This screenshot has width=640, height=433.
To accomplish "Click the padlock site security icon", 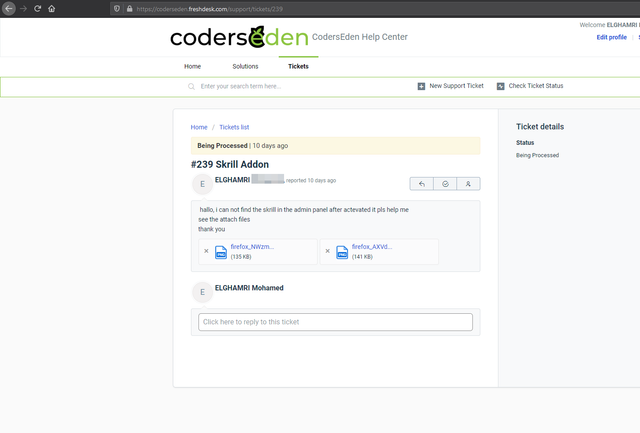I will tap(129, 9).
